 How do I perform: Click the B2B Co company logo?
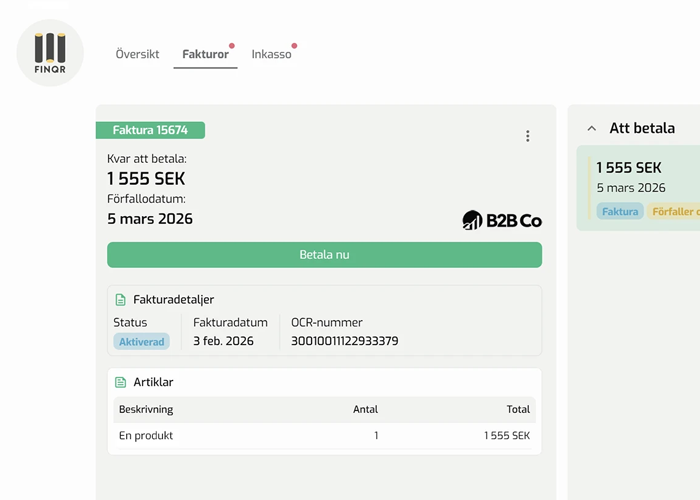point(502,220)
